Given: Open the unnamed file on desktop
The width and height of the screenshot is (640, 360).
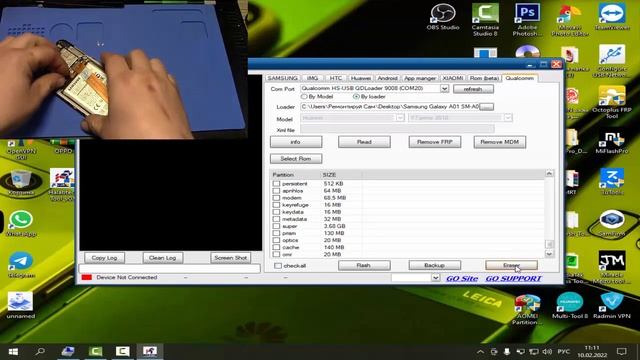Looking at the screenshot, I should 20,305.
